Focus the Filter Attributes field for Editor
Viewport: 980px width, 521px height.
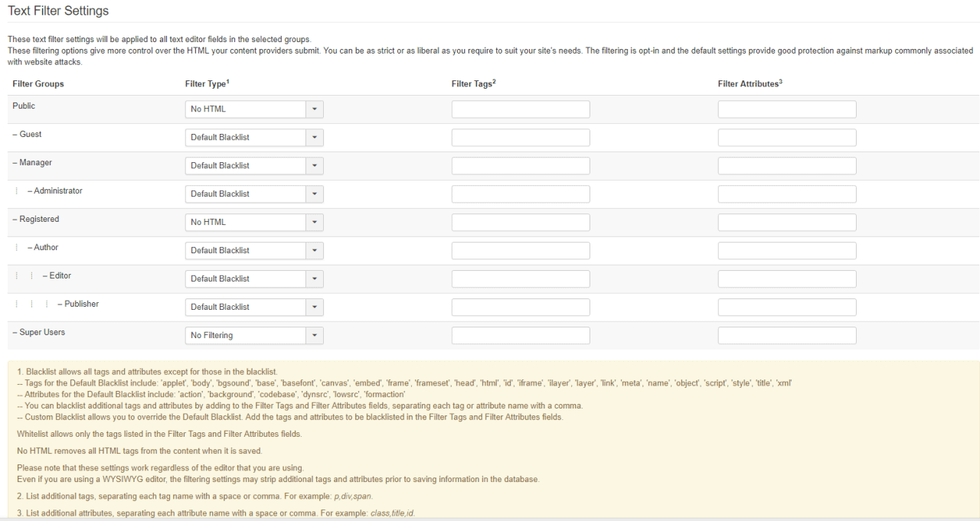click(787, 279)
